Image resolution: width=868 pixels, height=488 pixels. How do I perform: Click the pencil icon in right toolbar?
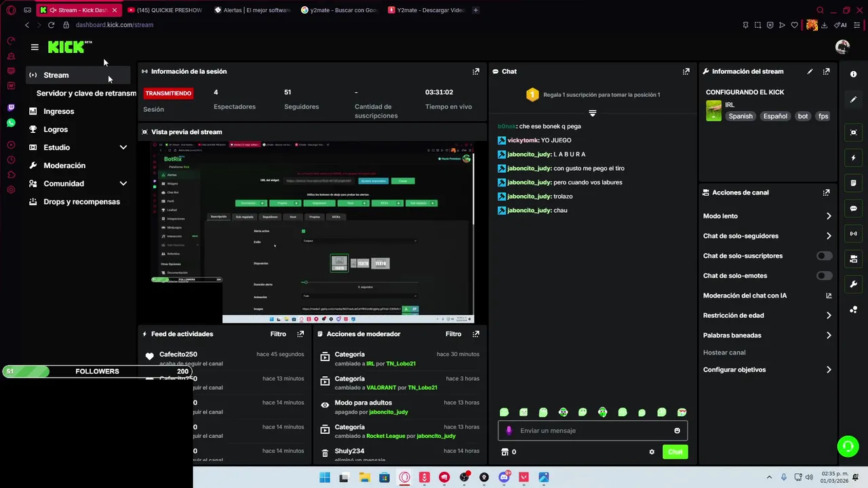854,100
